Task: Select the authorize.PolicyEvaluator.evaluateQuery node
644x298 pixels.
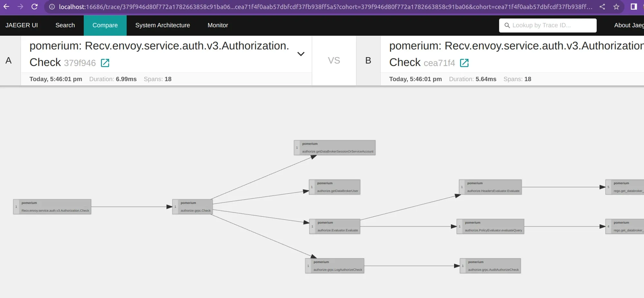Action: pyautogui.click(x=490, y=226)
